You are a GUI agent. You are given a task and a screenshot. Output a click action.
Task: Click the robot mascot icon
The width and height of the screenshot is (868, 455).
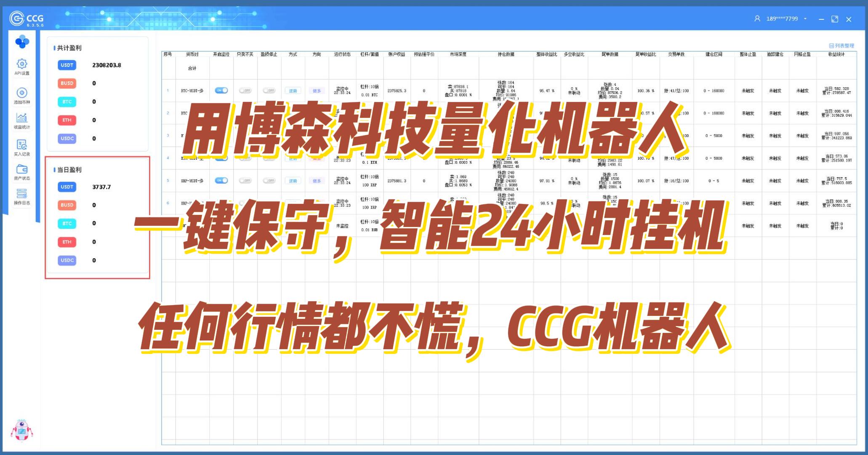pyautogui.click(x=21, y=431)
